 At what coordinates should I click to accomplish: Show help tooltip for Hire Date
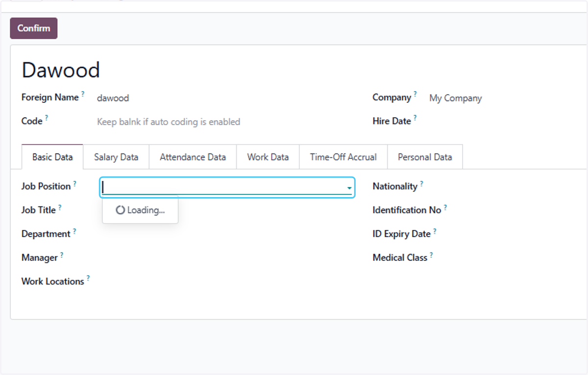(415, 117)
